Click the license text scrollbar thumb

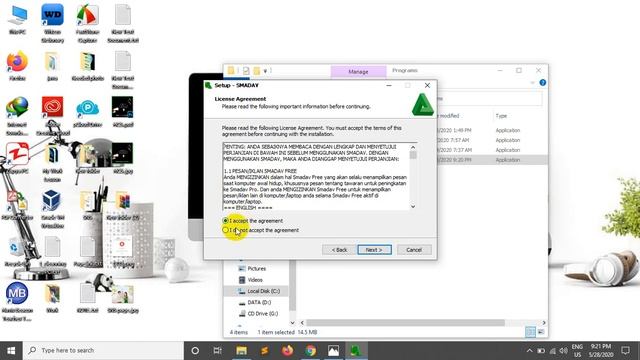coord(413,155)
